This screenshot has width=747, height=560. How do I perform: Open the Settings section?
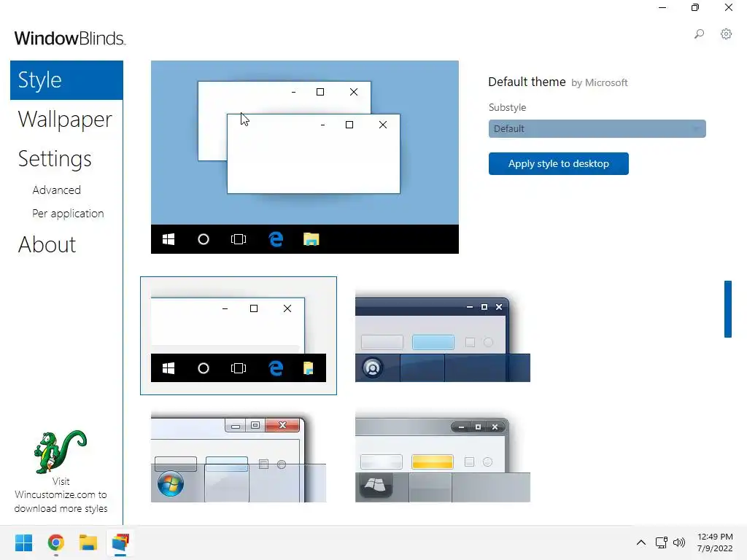[55, 159]
